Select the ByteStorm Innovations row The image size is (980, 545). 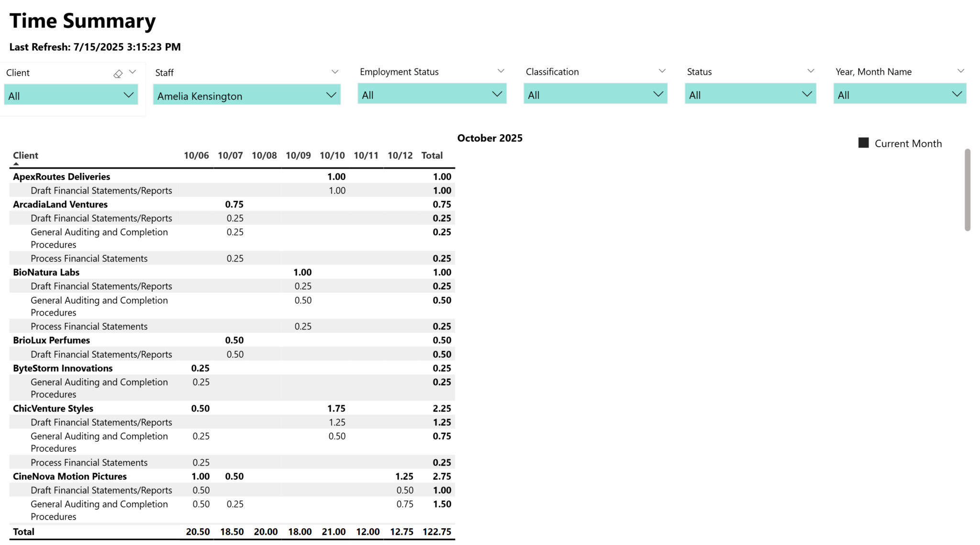232,368
